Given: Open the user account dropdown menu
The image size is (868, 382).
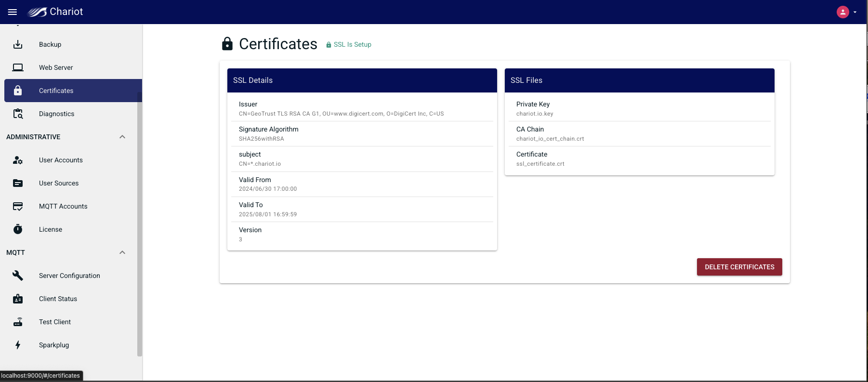Looking at the screenshot, I should click(846, 12).
